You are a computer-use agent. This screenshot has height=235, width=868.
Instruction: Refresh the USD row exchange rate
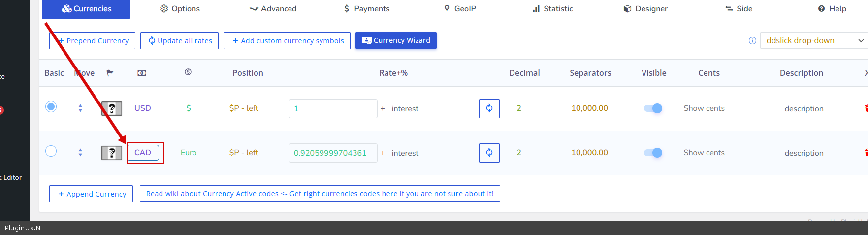pos(489,108)
